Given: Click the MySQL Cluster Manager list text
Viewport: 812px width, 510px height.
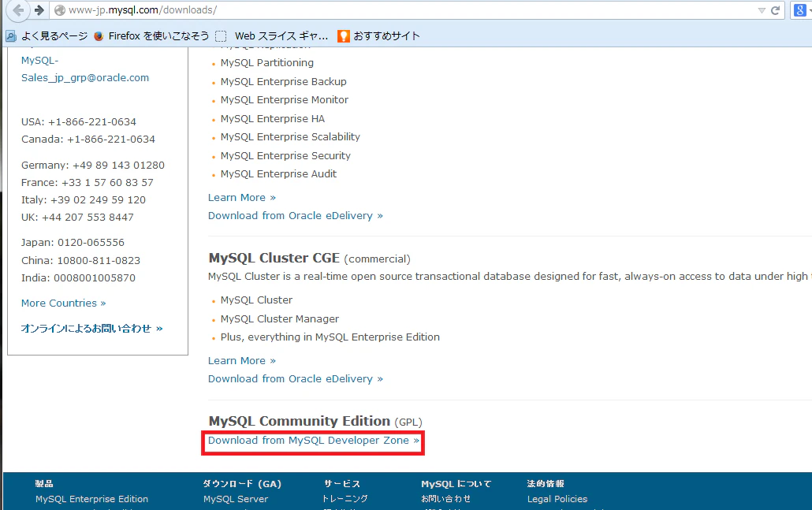Looking at the screenshot, I should point(280,318).
